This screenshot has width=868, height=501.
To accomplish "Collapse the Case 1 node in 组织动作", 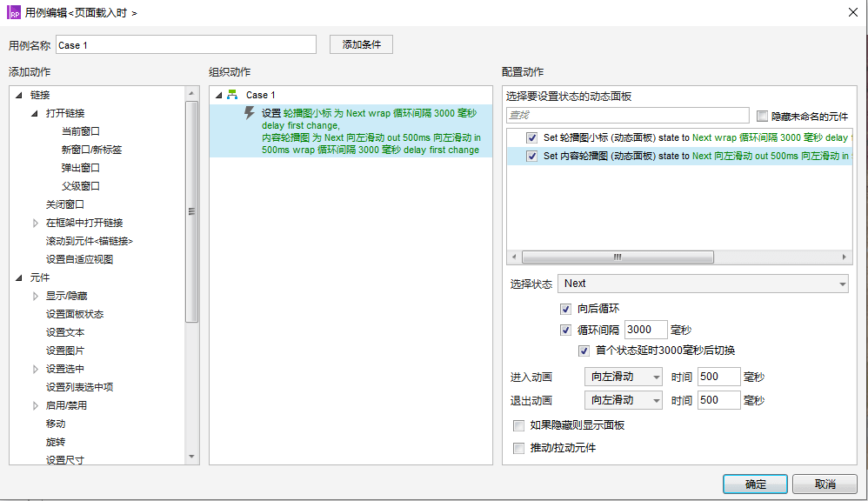I will (218, 95).
